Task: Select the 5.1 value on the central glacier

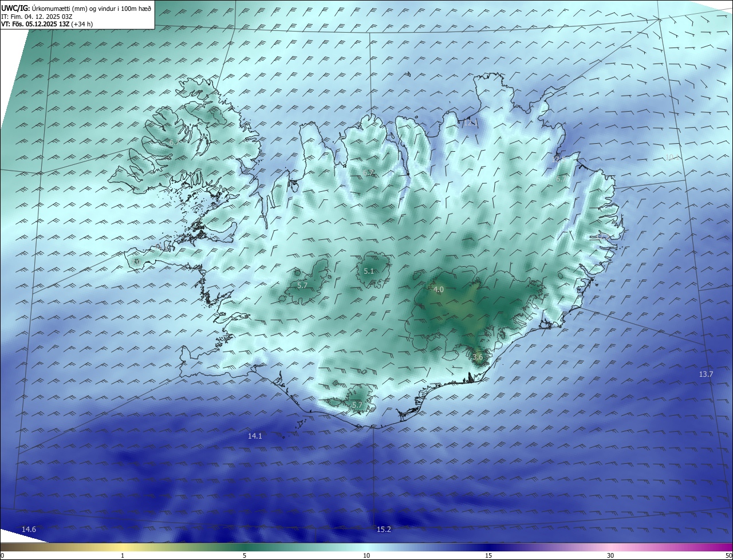Action: point(369,271)
